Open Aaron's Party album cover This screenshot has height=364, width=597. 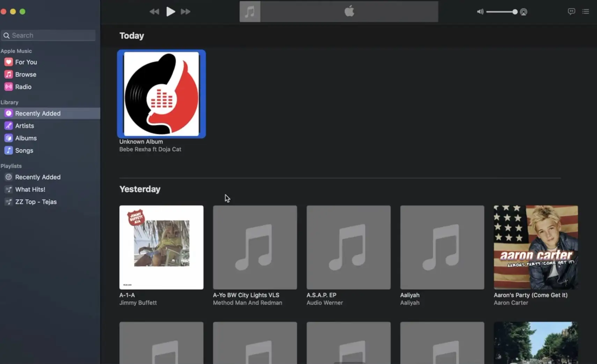(536, 247)
